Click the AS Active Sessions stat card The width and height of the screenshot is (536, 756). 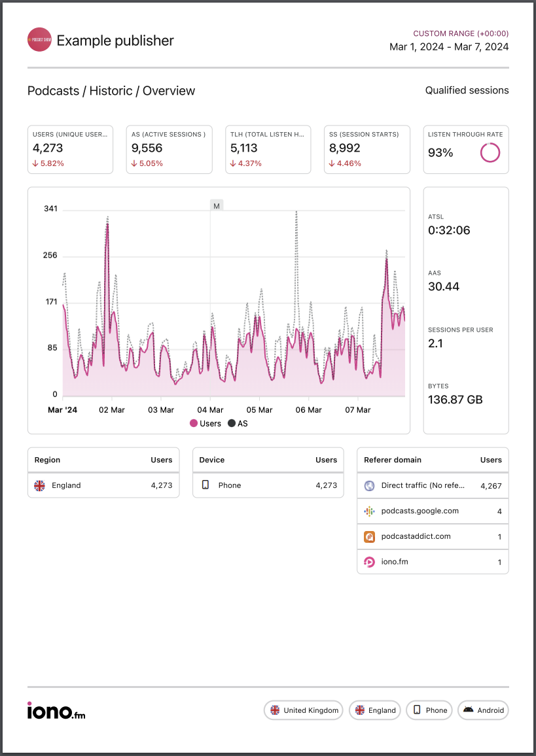pos(169,150)
